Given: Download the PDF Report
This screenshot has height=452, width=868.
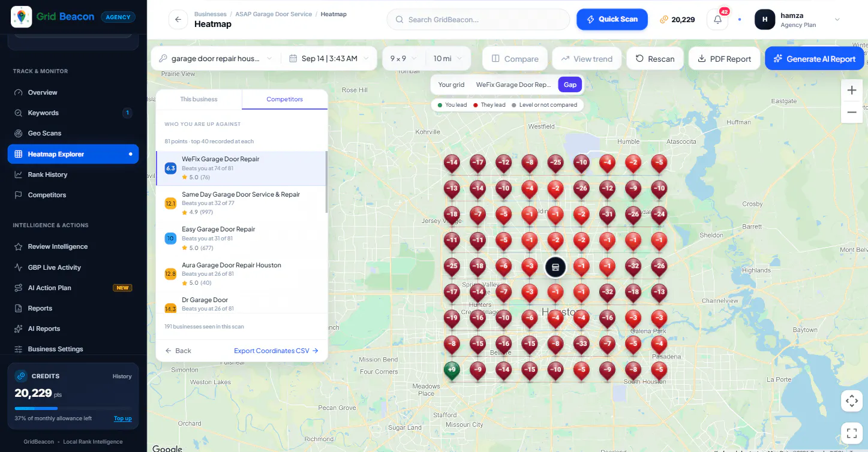Looking at the screenshot, I should [724, 59].
